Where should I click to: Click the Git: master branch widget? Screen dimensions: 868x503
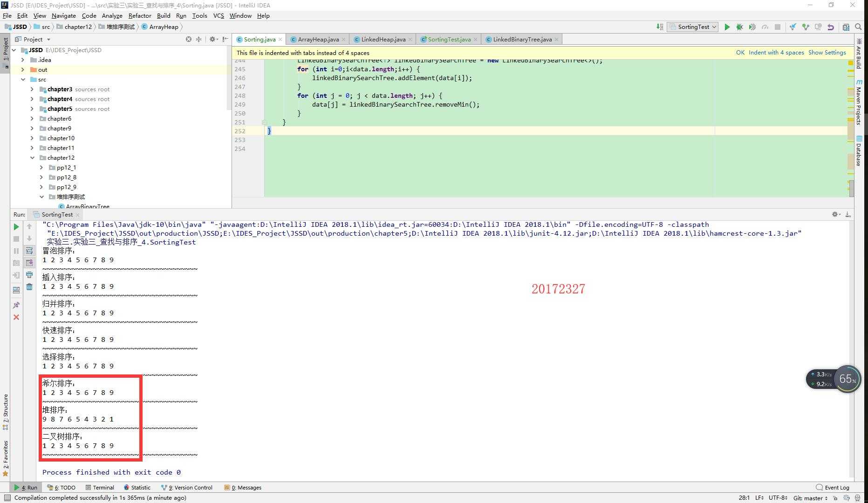click(811, 498)
